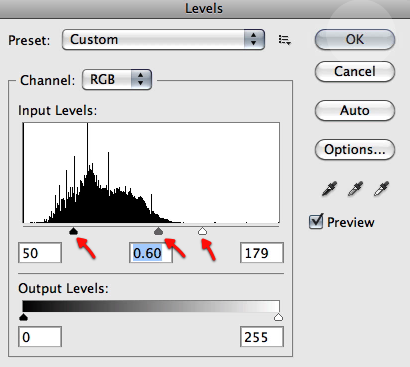Click the input highlight white slider handle

[x=202, y=231]
